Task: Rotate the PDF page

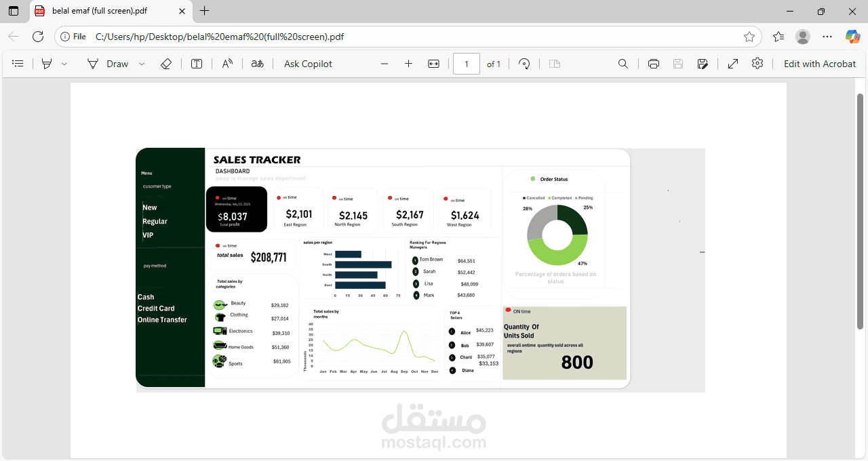Action: tap(524, 64)
